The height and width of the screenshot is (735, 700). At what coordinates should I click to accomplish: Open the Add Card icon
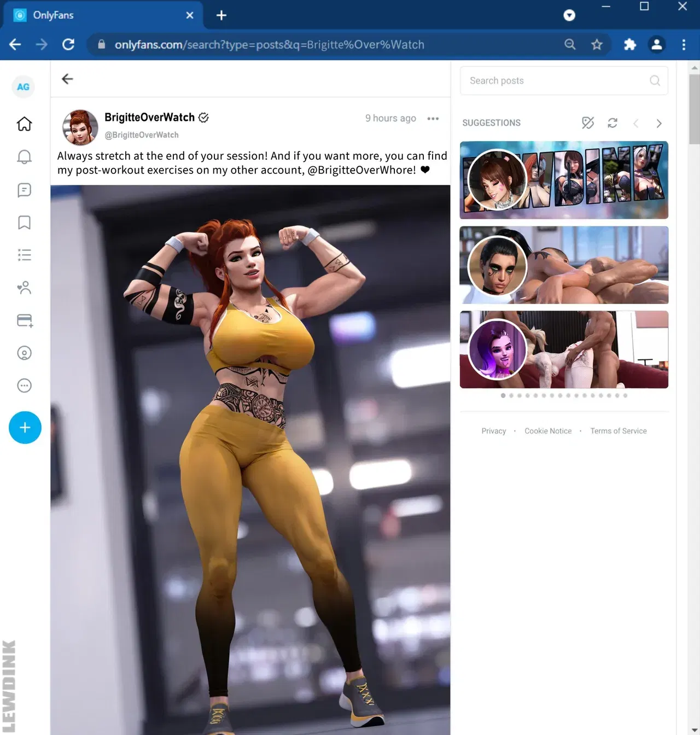(x=25, y=320)
